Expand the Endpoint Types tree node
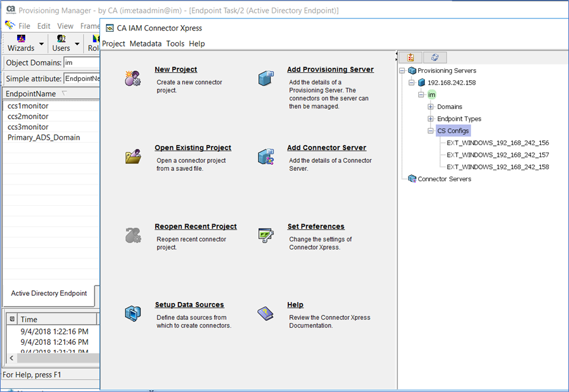Image resolution: width=569 pixels, height=392 pixels. pyautogui.click(x=430, y=119)
